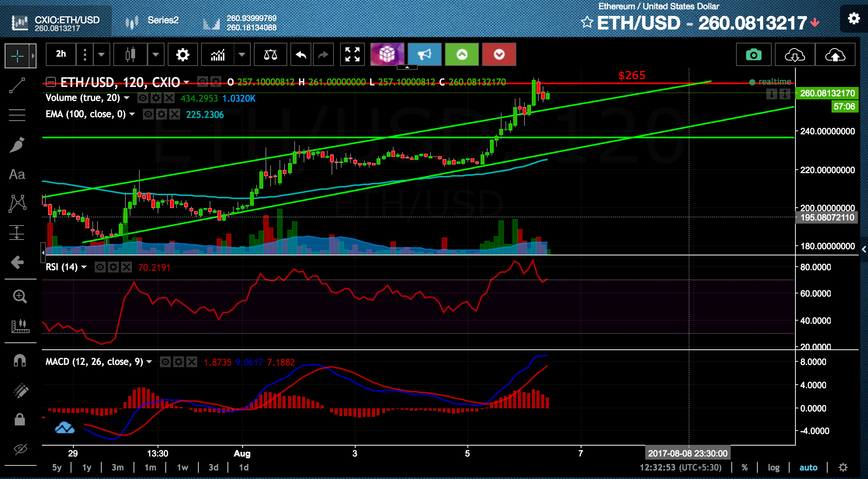Select the 1d time range
This screenshot has height=479, width=868.
click(244, 467)
